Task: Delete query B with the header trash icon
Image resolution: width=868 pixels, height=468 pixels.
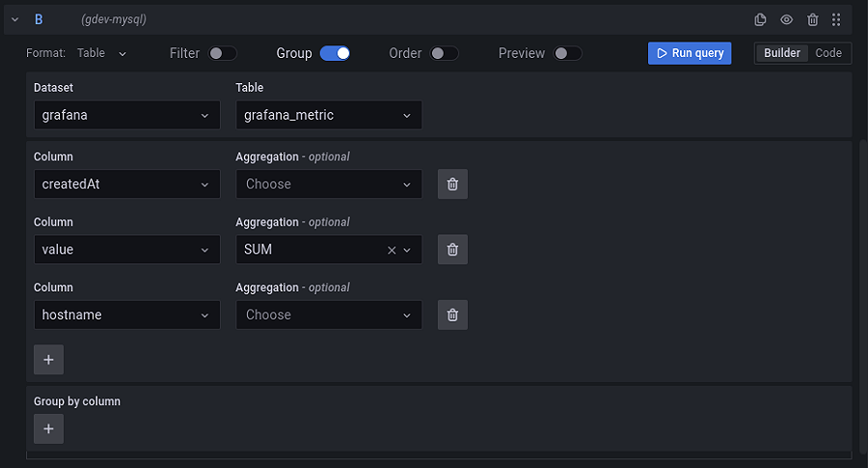Action: tap(812, 19)
